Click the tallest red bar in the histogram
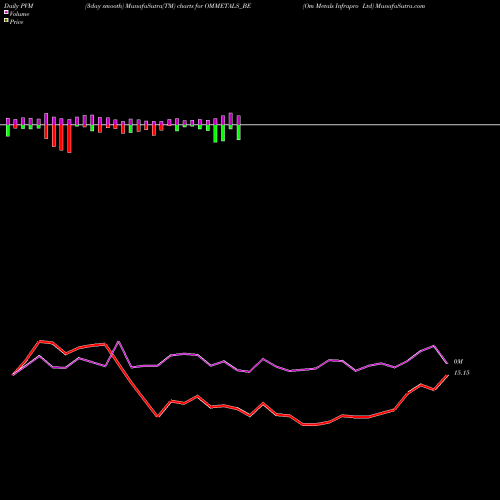The height and width of the screenshot is (500, 500). 69,139
